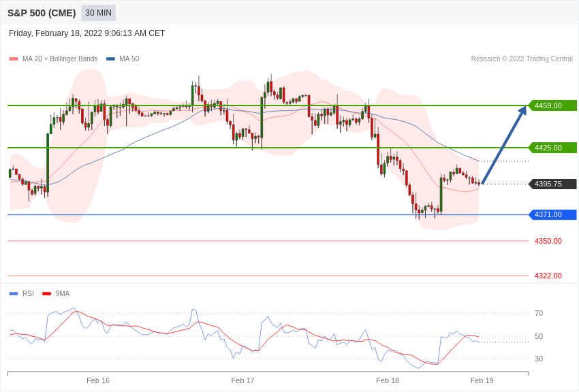Image resolution: width=579 pixels, height=392 pixels.
Task: Toggle the MA 20 + Bollinger Bands legend label
Action: click(60, 59)
